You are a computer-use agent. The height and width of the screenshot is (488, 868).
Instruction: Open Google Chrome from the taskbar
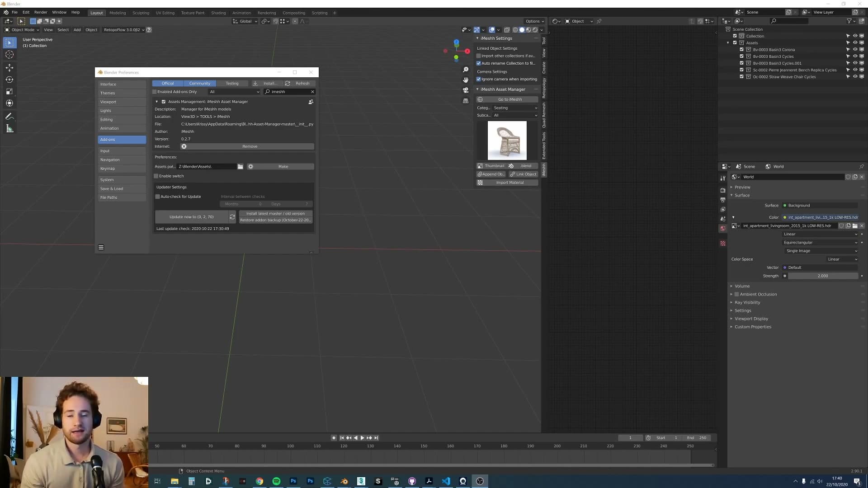click(259, 481)
